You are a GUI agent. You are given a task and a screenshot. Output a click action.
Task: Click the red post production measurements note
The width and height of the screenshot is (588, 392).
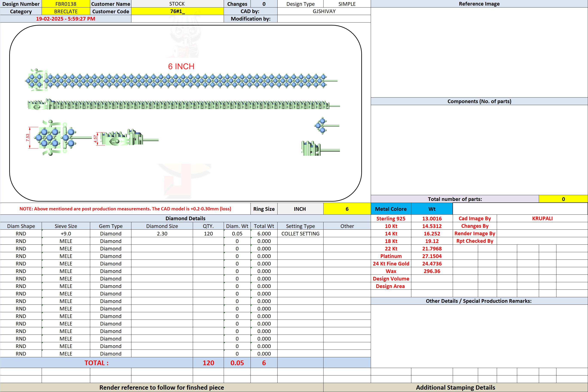point(125,209)
